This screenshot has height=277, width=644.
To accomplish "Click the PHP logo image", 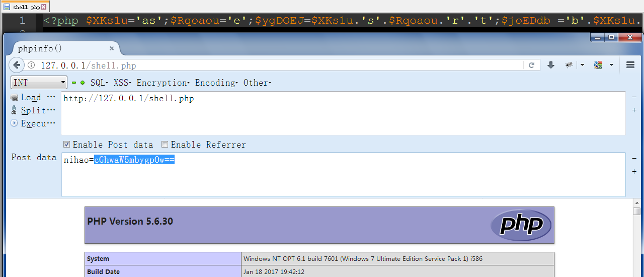I will coord(521,225).
